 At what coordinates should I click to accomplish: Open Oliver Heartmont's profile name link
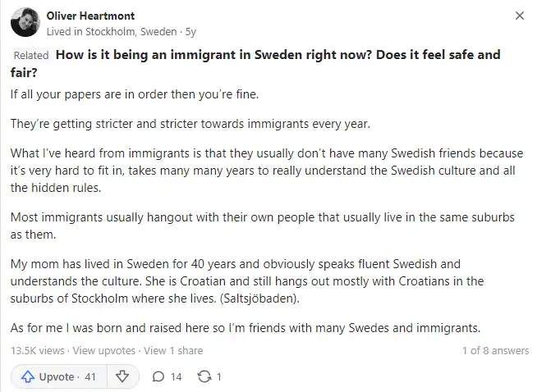90,16
